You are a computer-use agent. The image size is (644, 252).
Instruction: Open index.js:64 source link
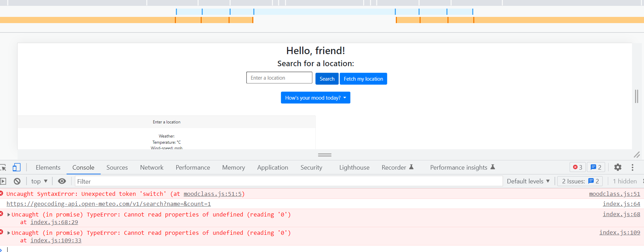[x=622, y=204]
